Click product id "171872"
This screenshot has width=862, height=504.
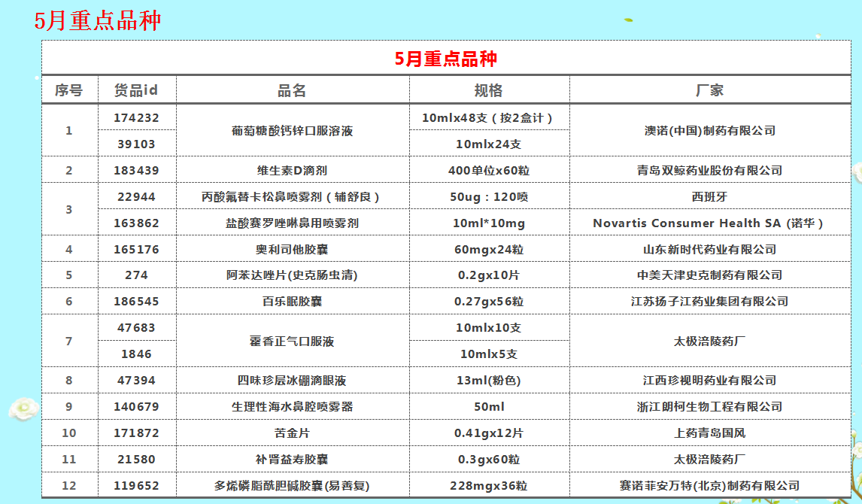coord(136,433)
